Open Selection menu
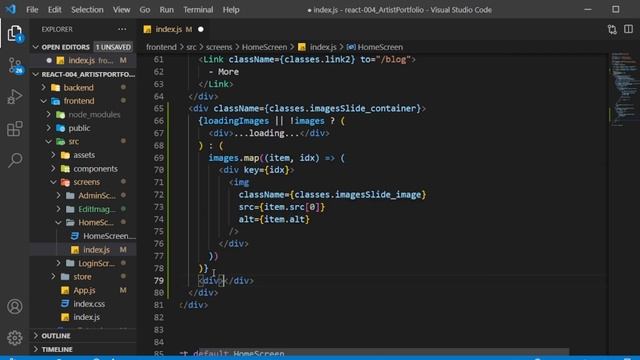The width and height of the screenshot is (640, 360). pyautogui.click(x=87, y=9)
